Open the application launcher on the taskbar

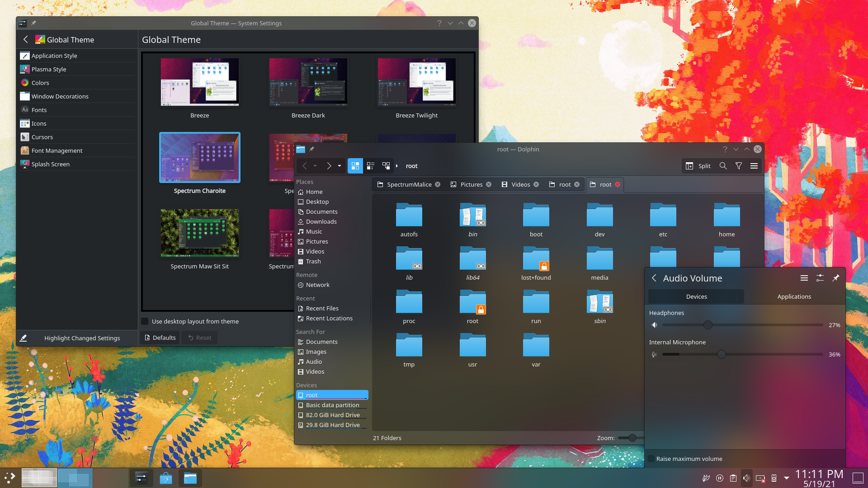click(x=10, y=478)
